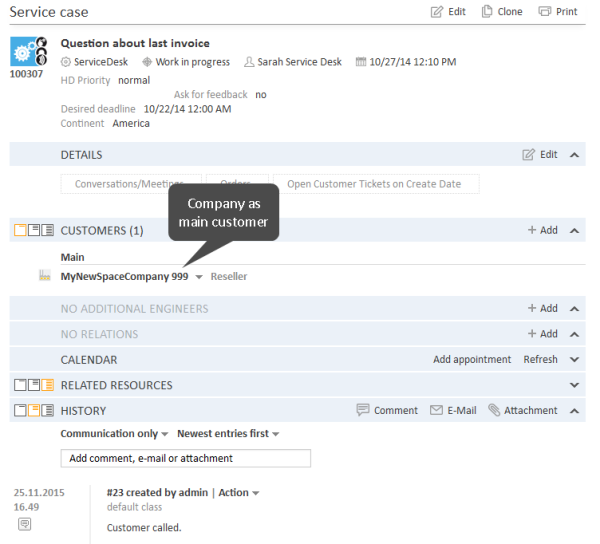Click Add appointment in CALENDAR
This screenshot has height=544, width=600.
tap(472, 360)
